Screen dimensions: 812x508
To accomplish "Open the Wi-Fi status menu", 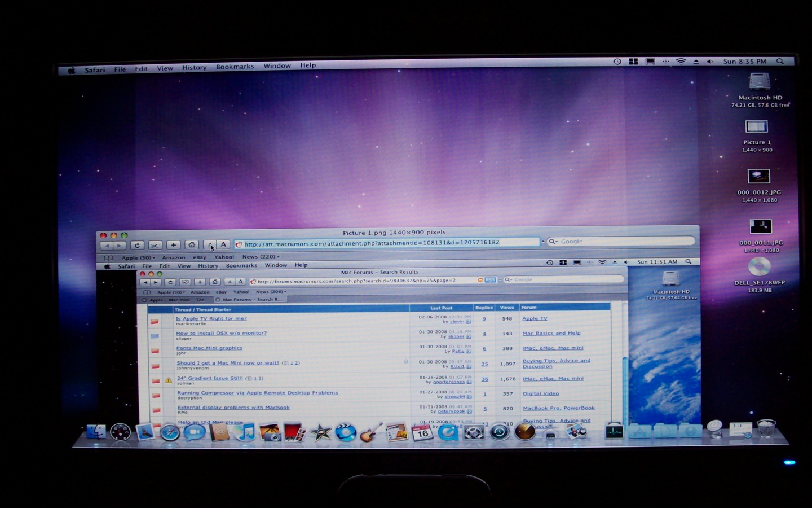I will click(x=681, y=62).
